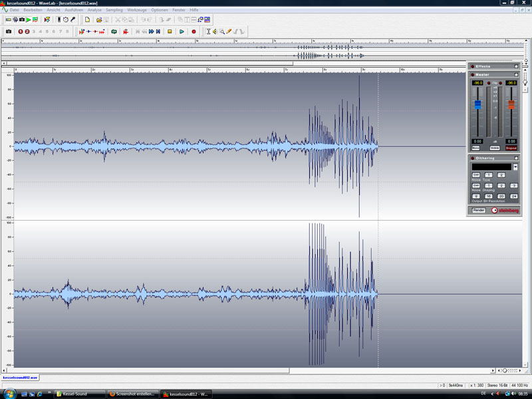Set Noise Shaping to 3
Image resolution: width=532 pixels, height=399 pixels.
(x=513, y=186)
